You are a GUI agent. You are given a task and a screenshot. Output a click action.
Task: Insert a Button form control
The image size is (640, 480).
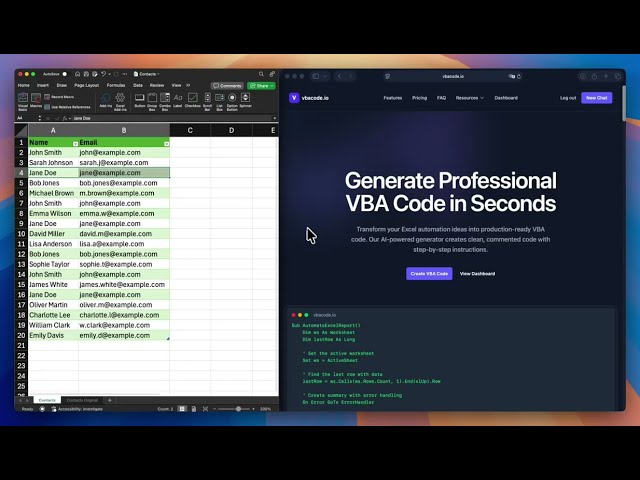[x=140, y=98]
